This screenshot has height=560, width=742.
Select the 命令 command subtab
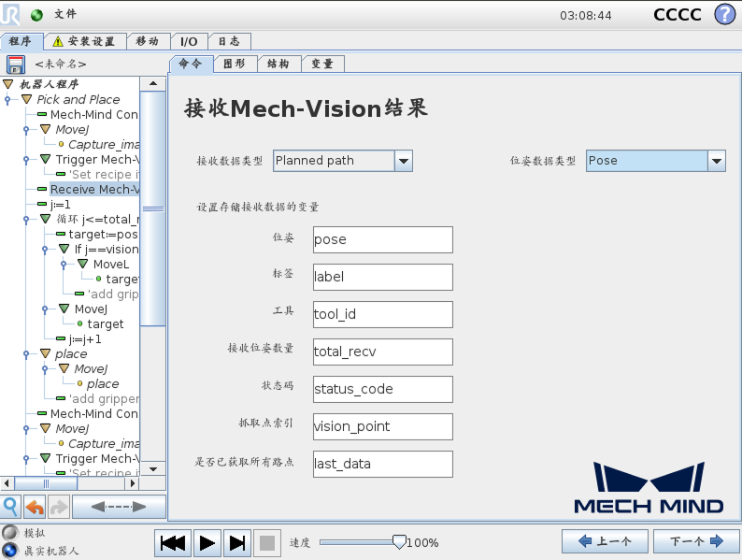(191, 64)
